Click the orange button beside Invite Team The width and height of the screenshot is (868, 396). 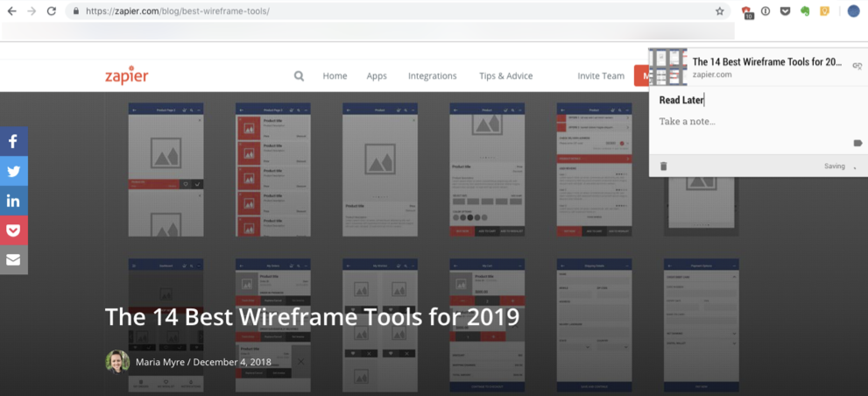[x=642, y=76]
